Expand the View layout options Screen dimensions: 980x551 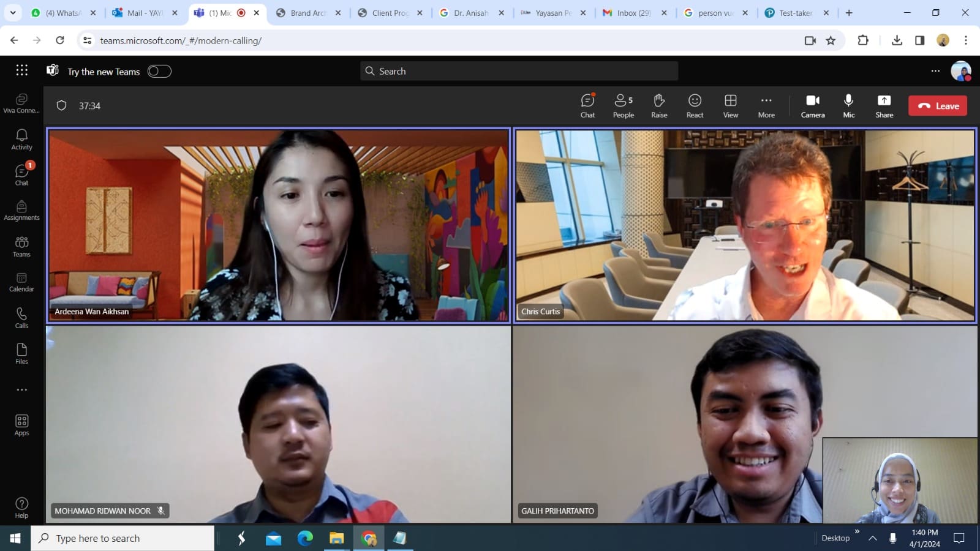(x=730, y=105)
